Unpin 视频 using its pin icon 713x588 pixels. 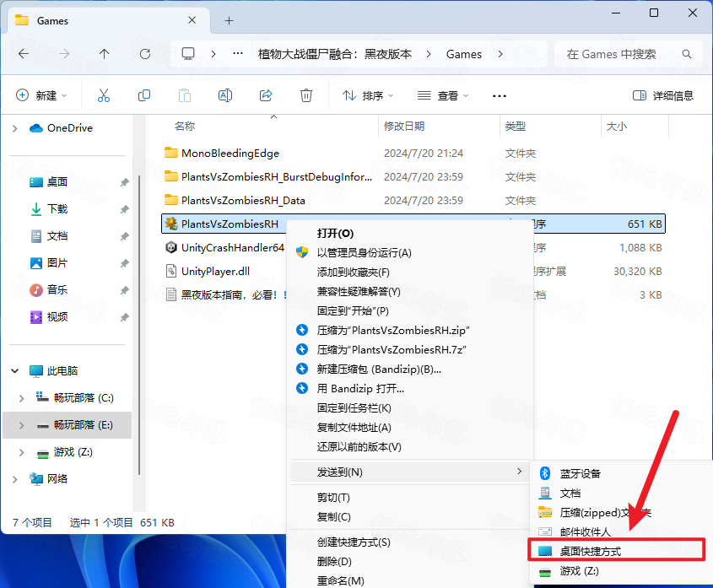tap(124, 317)
